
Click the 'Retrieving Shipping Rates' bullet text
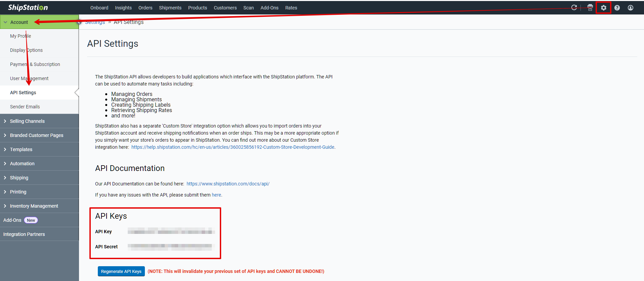tap(142, 110)
